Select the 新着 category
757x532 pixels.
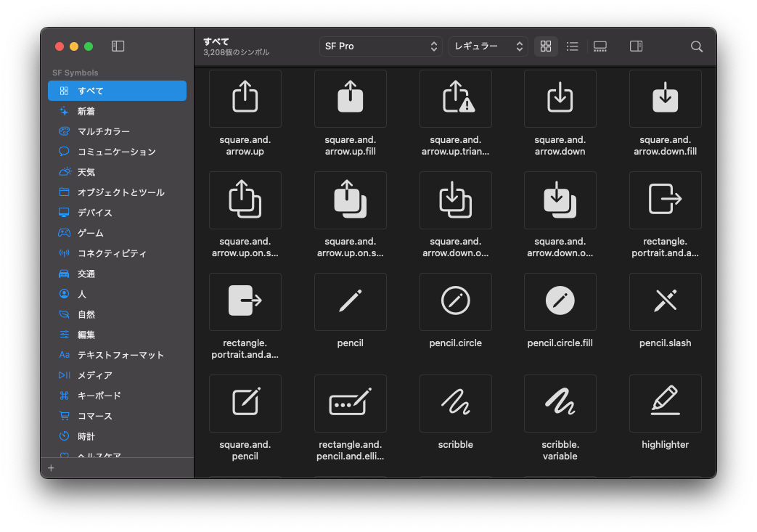coord(85,111)
